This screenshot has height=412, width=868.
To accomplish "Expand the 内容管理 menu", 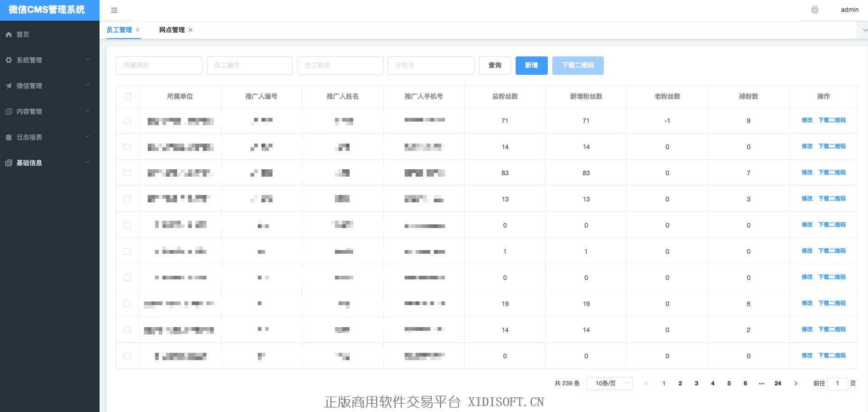I will [50, 111].
